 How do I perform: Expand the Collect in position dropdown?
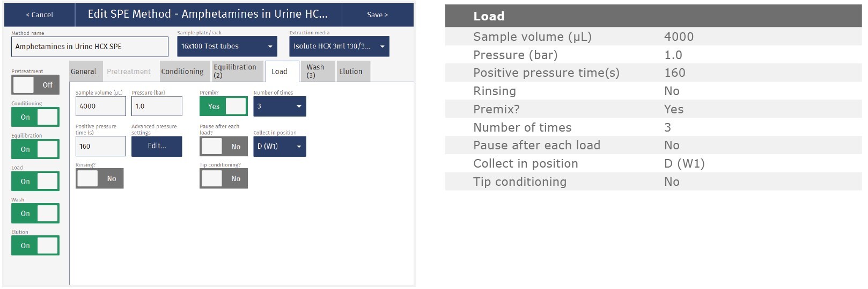tap(279, 146)
